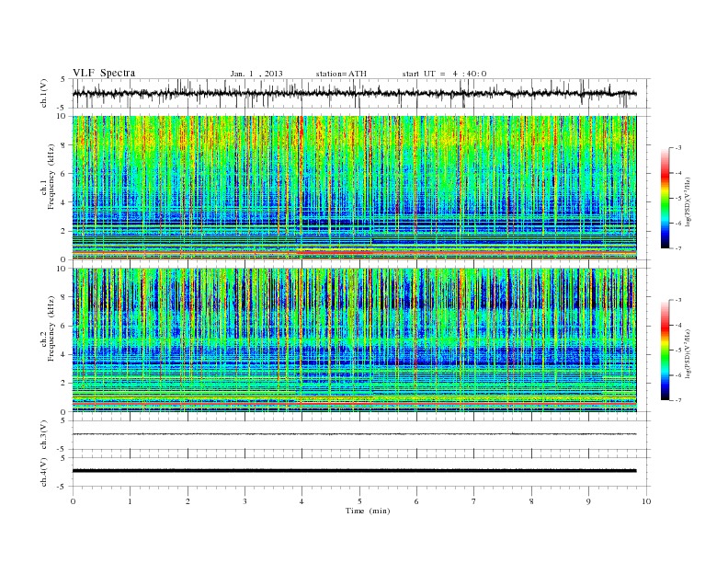
Task: Click the ch.1 voltage waveform trace
Action: coord(354,93)
